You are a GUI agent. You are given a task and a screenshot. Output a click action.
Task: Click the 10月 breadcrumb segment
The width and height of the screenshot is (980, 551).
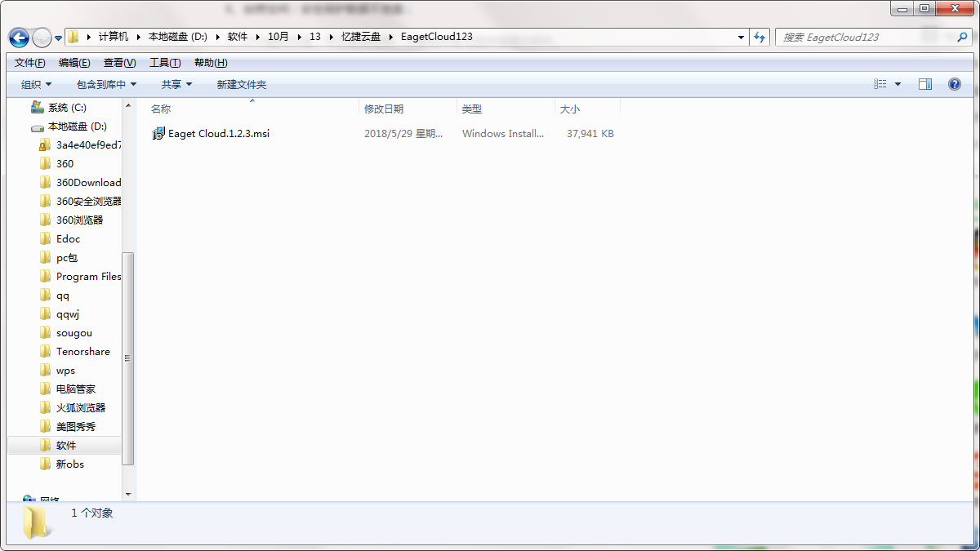pyautogui.click(x=278, y=37)
